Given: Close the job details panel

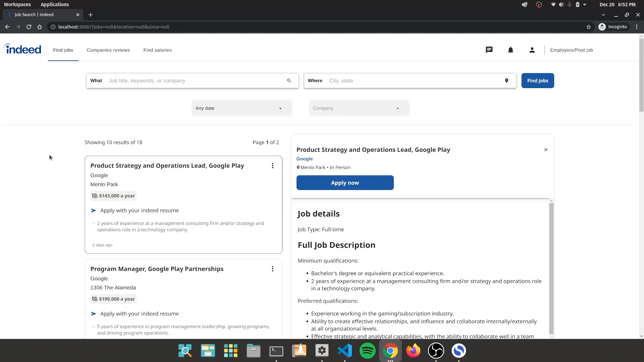Looking at the screenshot, I should coord(546,150).
